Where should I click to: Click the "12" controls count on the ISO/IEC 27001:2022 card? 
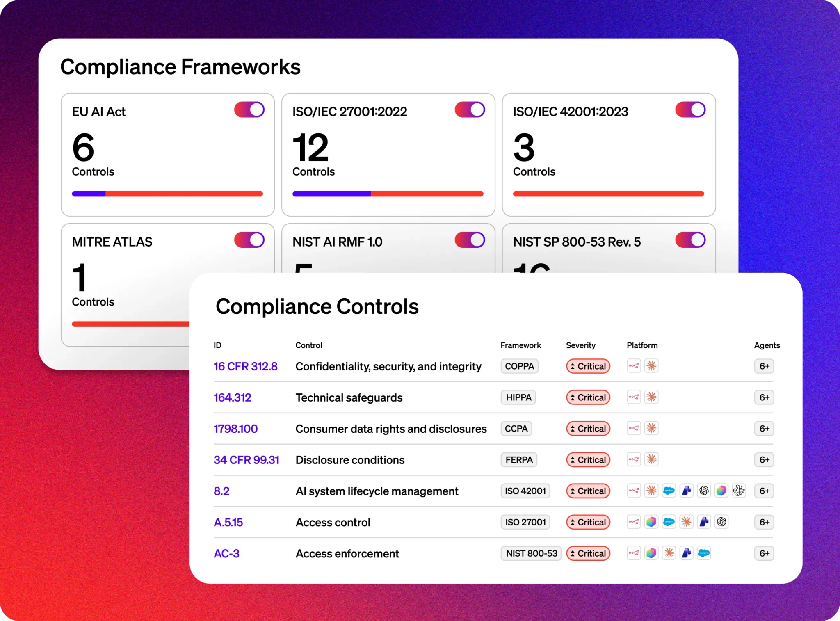coord(310,148)
